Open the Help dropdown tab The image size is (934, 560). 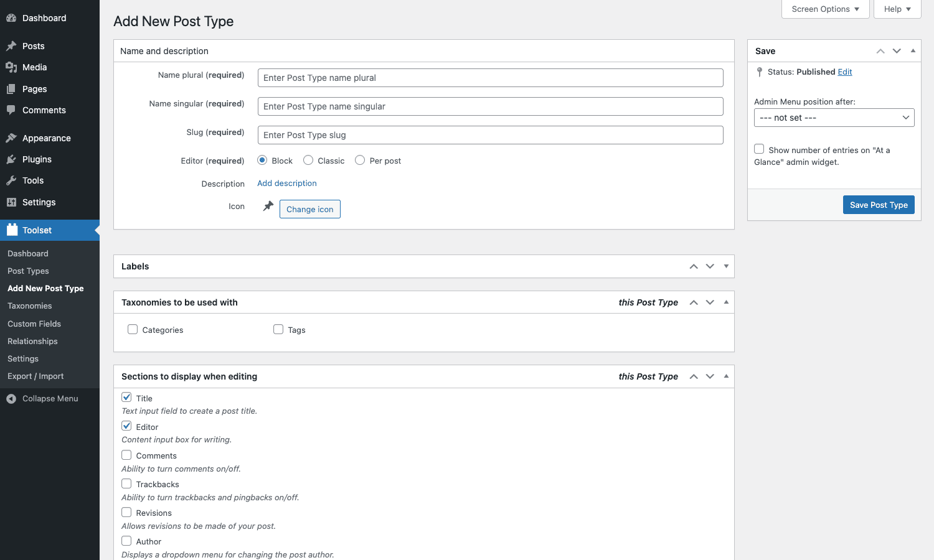pyautogui.click(x=897, y=9)
